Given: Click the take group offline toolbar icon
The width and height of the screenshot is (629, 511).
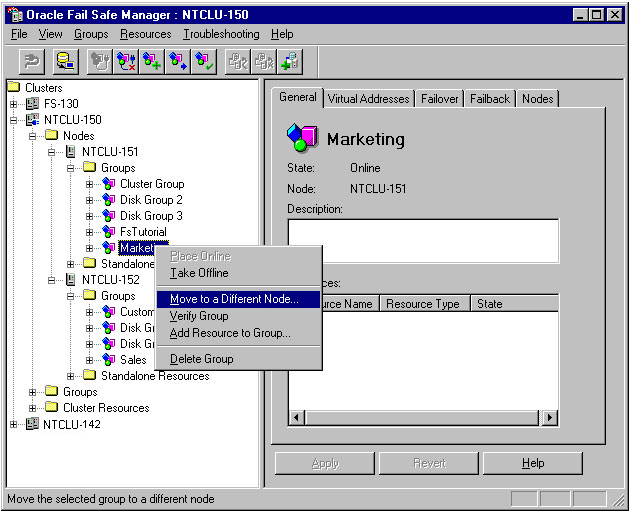Looking at the screenshot, I should point(126,62).
